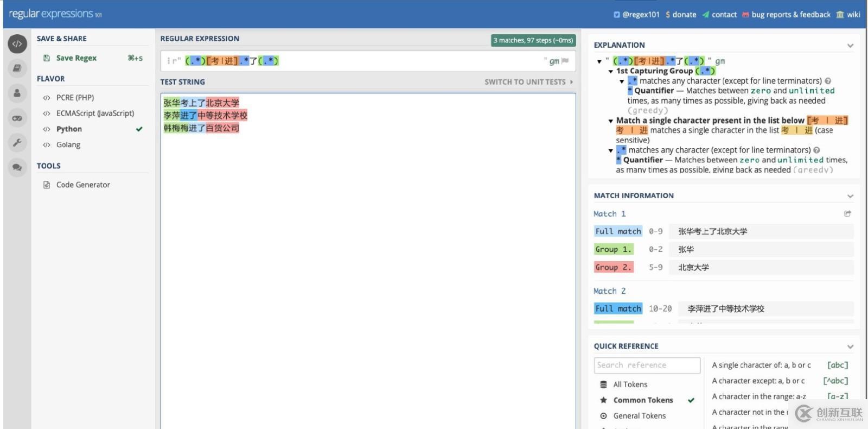Open bug reports & feedback link

pyautogui.click(x=786, y=15)
